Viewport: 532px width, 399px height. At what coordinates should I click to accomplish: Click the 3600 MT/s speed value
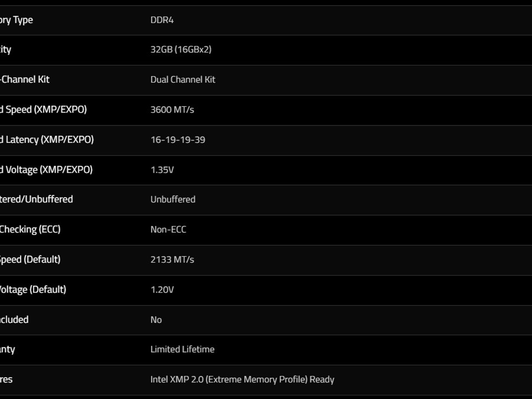(172, 110)
